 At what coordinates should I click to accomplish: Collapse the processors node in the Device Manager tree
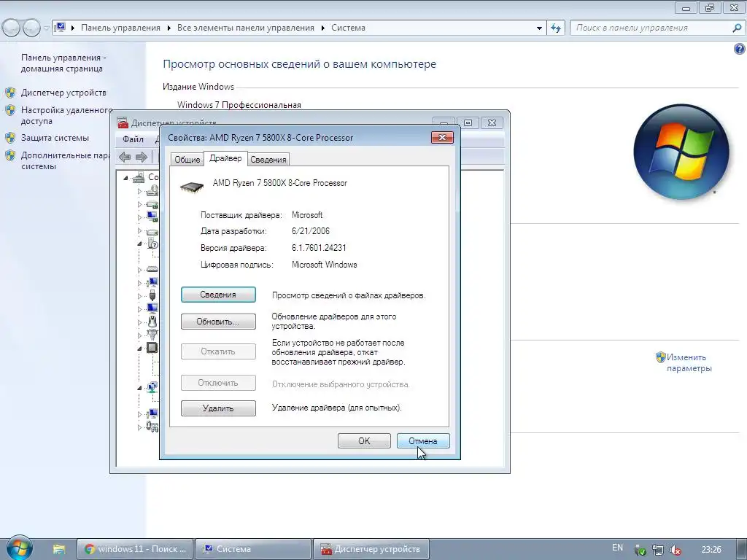(x=139, y=348)
